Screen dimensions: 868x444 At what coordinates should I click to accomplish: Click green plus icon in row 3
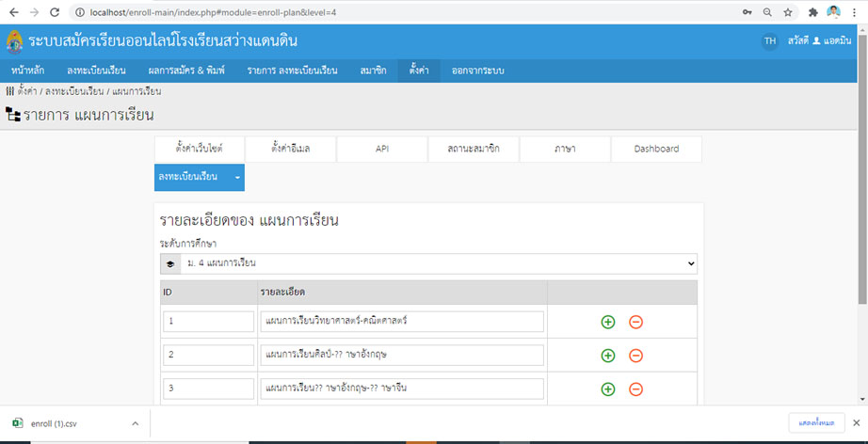click(607, 388)
